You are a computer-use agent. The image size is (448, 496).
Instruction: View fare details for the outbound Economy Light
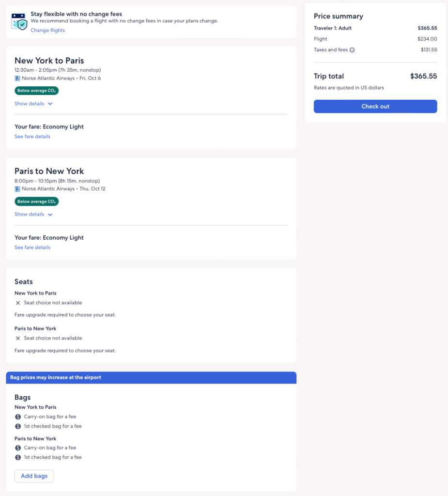point(32,137)
